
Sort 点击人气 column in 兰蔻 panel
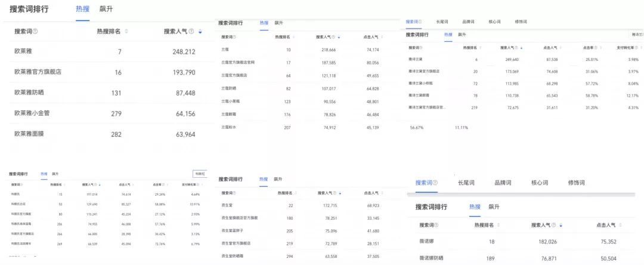(382, 37)
